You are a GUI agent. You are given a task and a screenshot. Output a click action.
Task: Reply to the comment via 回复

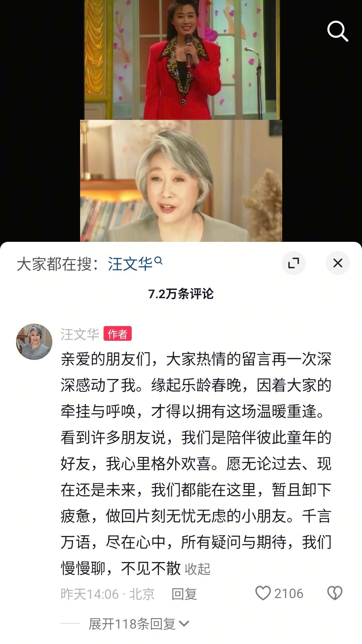point(184,594)
